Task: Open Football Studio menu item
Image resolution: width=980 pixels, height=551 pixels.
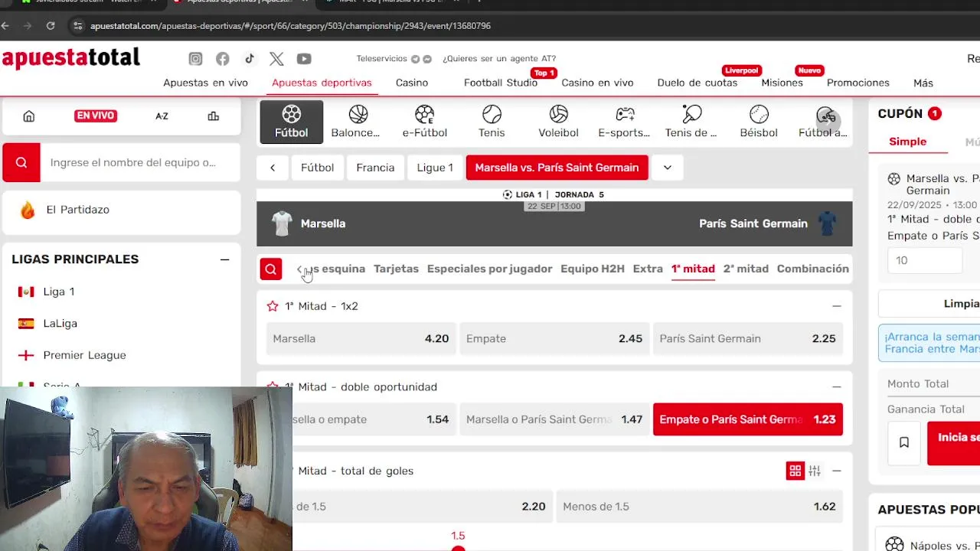Action: pyautogui.click(x=501, y=83)
